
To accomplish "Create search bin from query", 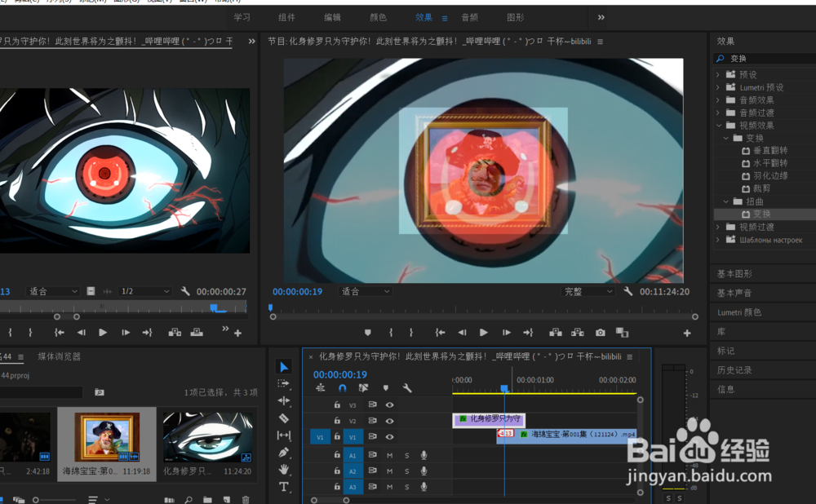I will tap(99, 392).
